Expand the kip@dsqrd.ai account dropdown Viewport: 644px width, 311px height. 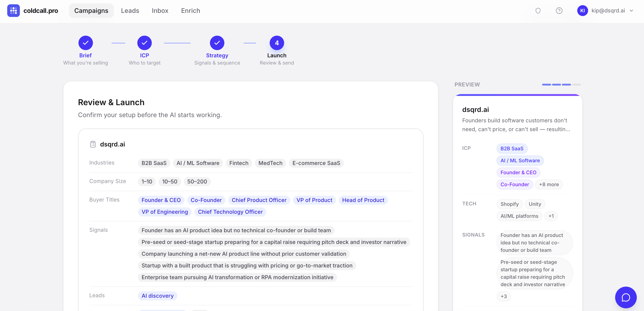pos(632,11)
